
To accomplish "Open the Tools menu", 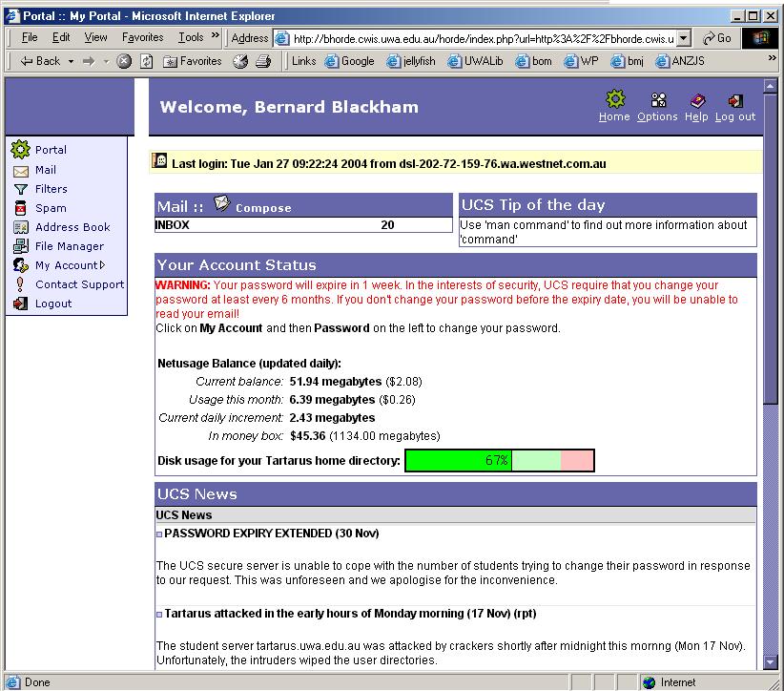I will tap(191, 37).
